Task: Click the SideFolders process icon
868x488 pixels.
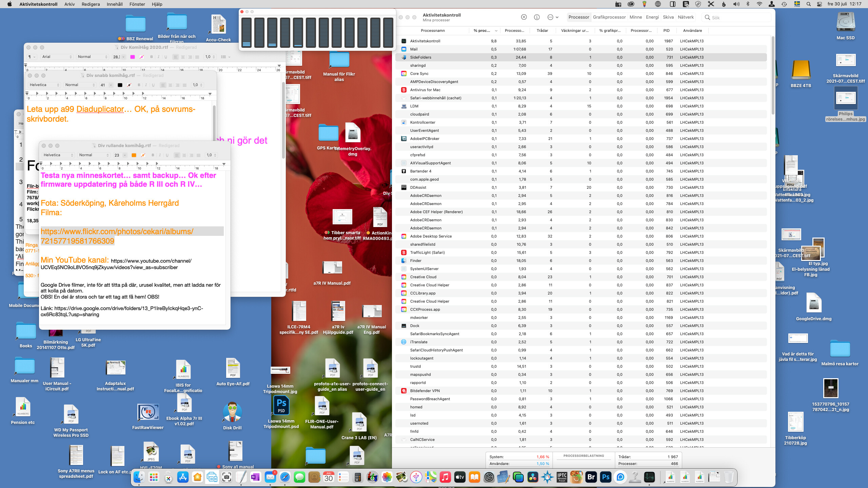Action: (x=403, y=57)
